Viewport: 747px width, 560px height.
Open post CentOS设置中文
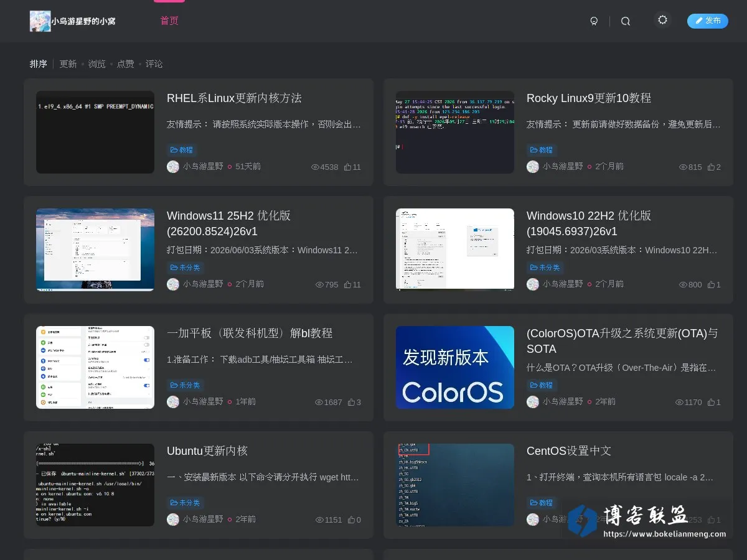[x=569, y=451]
